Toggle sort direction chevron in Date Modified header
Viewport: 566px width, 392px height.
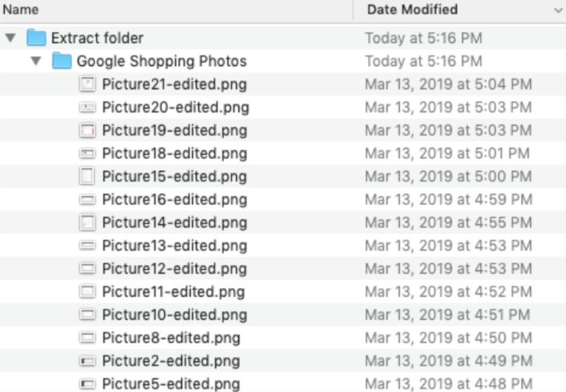557,10
